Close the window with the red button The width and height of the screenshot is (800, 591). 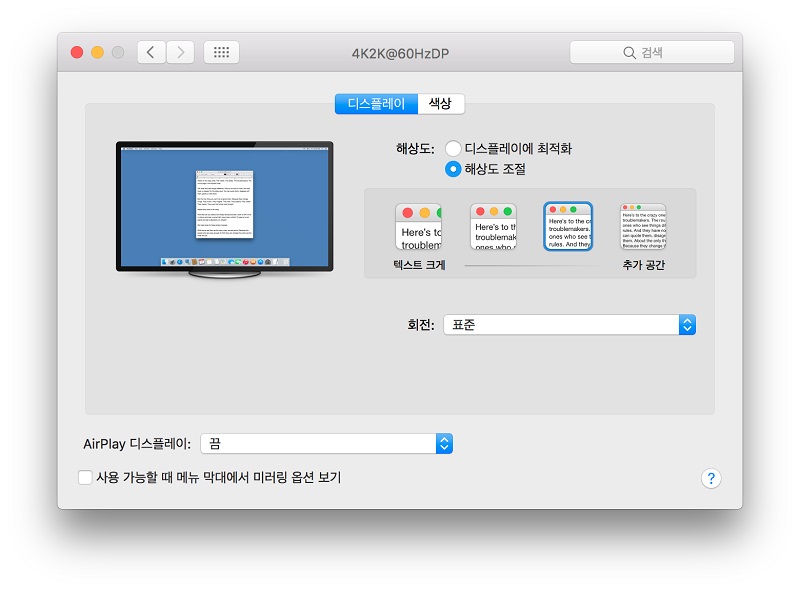click(x=77, y=53)
